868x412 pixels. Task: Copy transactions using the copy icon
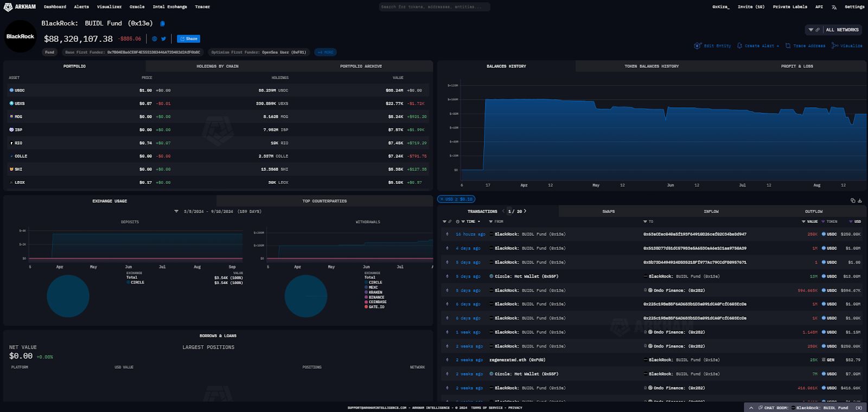click(x=853, y=201)
